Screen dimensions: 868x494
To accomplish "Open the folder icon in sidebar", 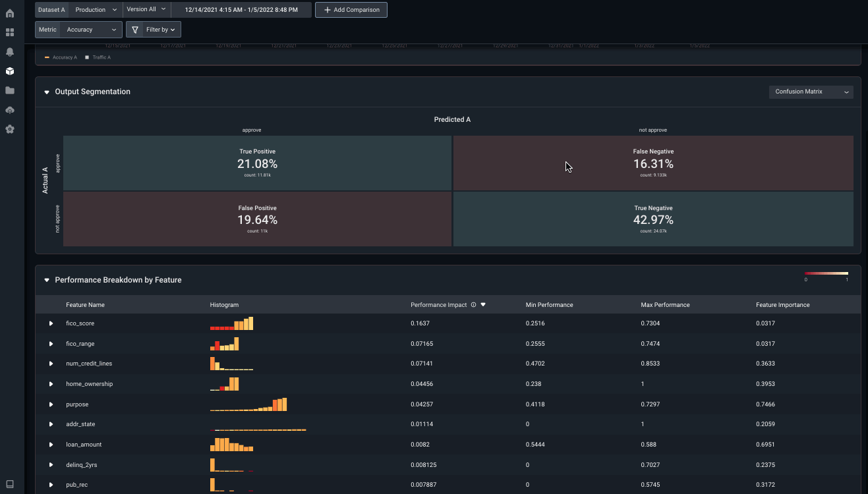I will tap(10, 90).
